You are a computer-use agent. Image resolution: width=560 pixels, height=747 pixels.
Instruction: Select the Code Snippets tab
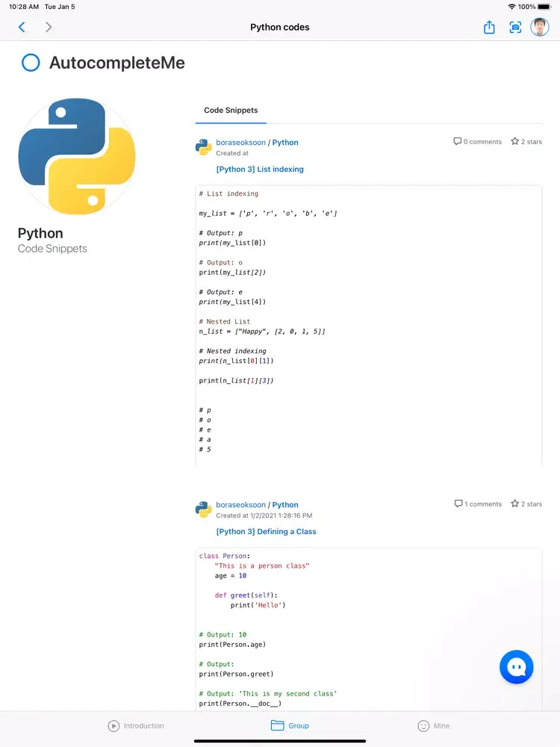coord(231,111)
